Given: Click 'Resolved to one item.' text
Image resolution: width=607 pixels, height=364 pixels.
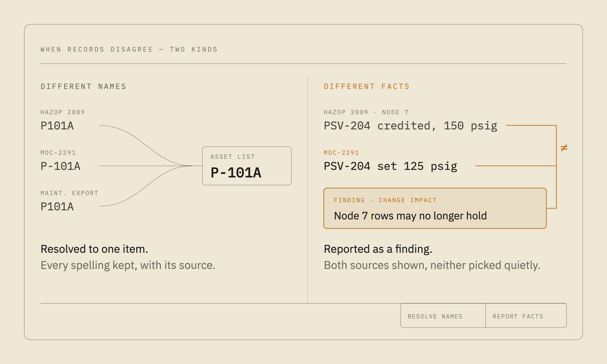Looking at the screenshot, I should point(94,249).
